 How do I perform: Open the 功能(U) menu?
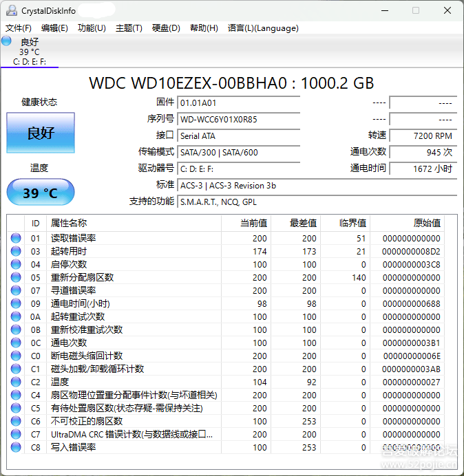[92, 28]
